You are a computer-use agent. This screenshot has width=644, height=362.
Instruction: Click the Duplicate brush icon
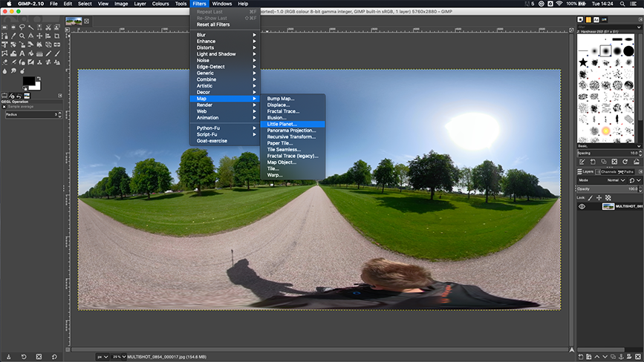pos(604,162)
